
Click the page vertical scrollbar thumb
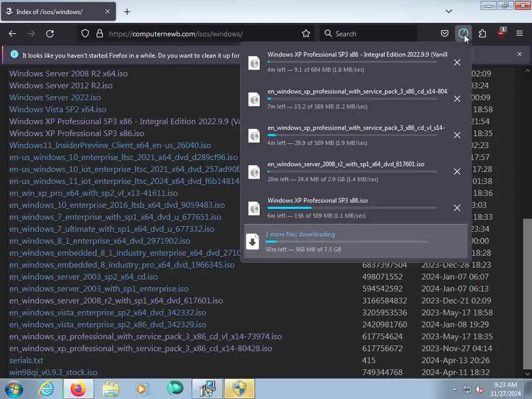527,294
